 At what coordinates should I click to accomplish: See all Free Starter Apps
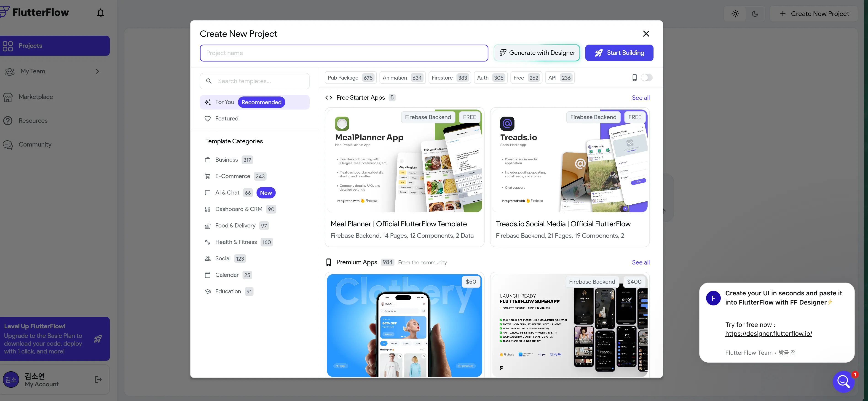[x=640, y=98]
